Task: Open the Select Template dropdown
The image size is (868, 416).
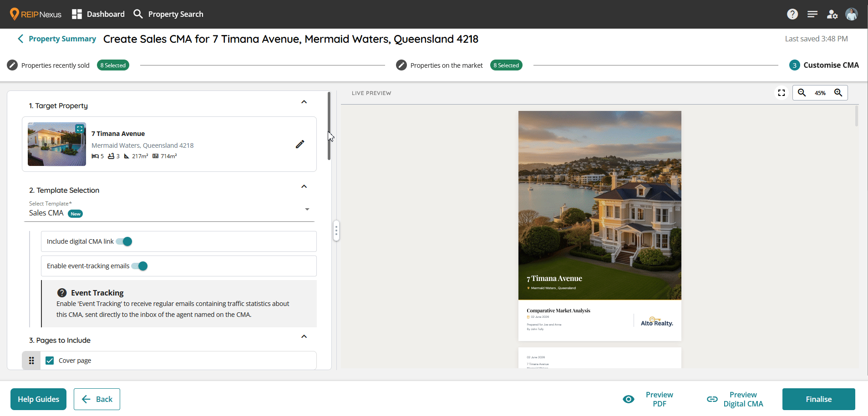Action: click(x=169, y=211)
